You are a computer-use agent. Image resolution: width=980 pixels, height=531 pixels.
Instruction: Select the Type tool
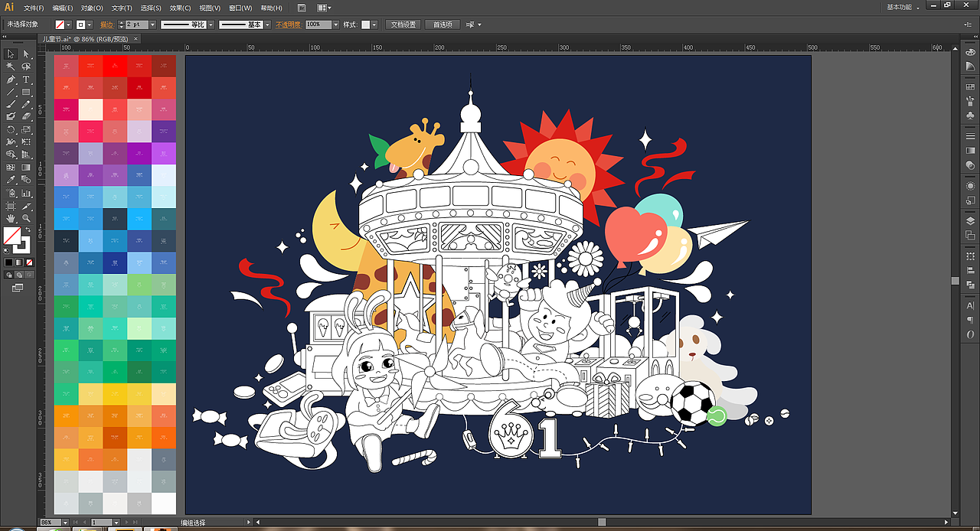click(x=26, y=79)
